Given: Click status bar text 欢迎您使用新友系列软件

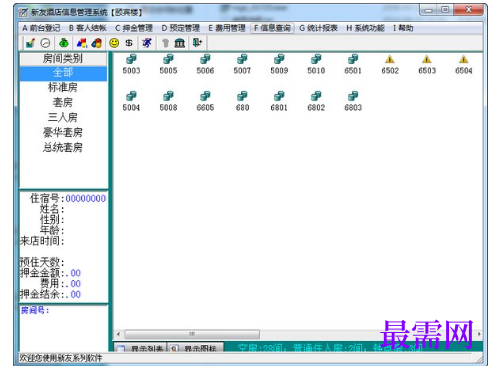Looking at the screenshot, I should (x=61, y=358).
